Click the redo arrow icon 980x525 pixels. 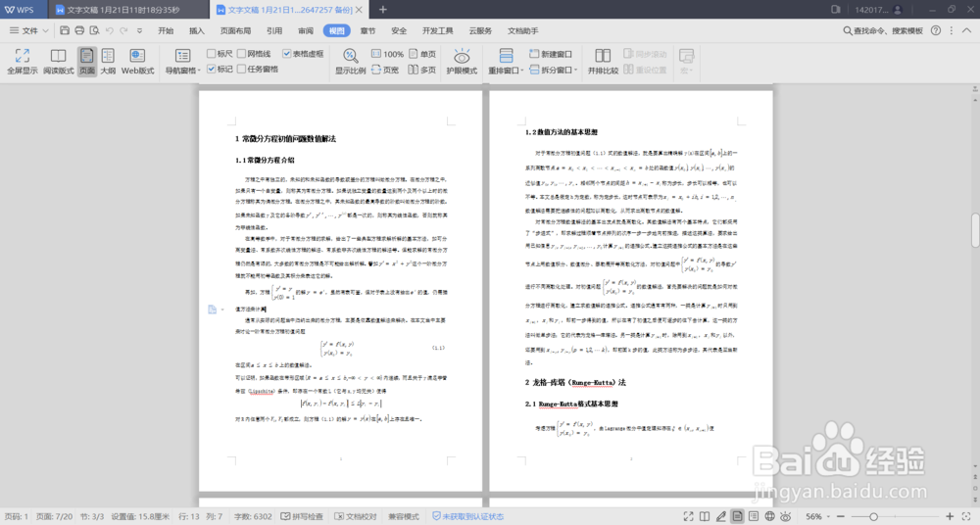pos(123,30)
